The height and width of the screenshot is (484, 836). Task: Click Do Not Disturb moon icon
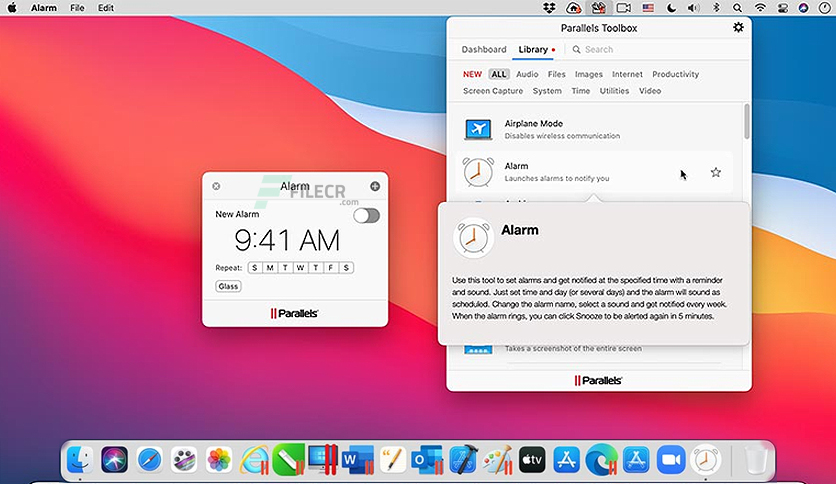pyautogui.click(x=671, y=7)
